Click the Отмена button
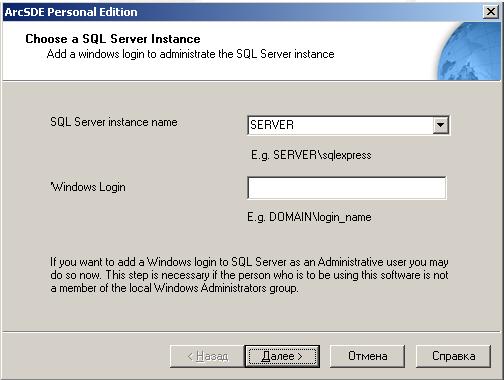This screenshot has width=504, height=380. [367, 356]
